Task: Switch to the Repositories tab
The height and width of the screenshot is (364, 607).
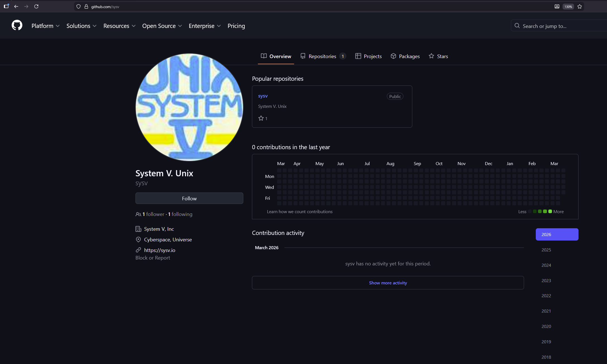Action: (x=323, y=56)
